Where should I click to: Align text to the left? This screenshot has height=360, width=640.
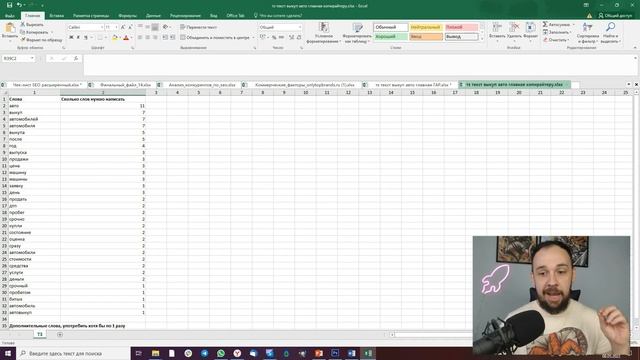click(x=140, y=37)
